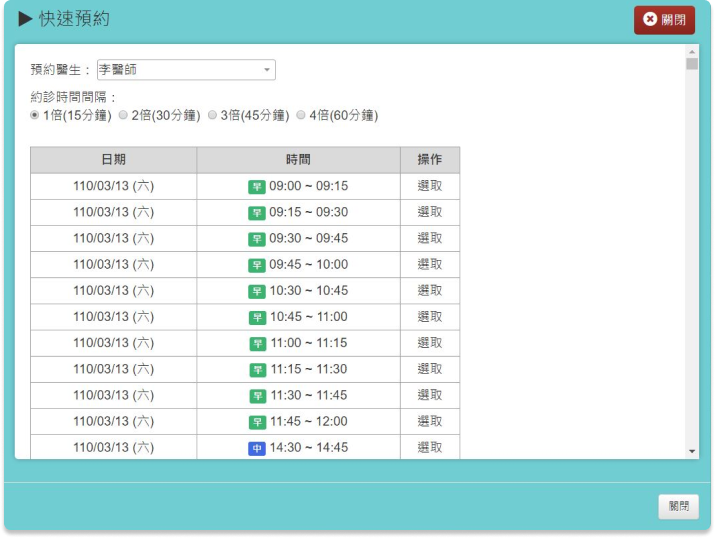The image size is (715, 538).
Task: Pick 選取 for the 10:30 ~ 10:45 slot
Action: [430, 291]
